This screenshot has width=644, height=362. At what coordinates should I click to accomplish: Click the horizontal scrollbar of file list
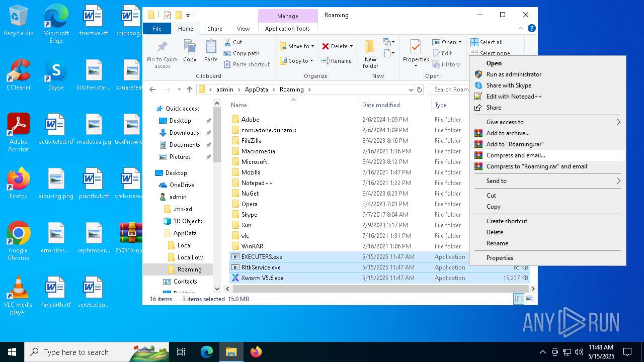379,289
